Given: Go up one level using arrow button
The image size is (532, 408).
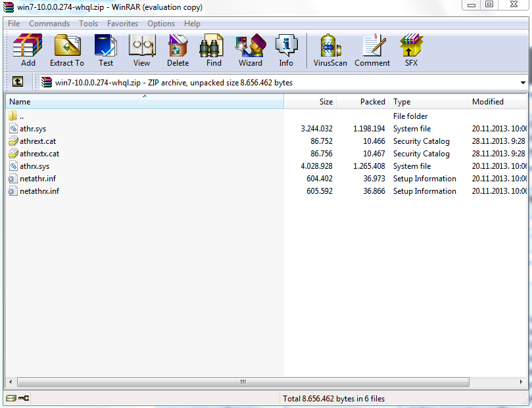Looking at the screenshot, I should click(18, 81).
